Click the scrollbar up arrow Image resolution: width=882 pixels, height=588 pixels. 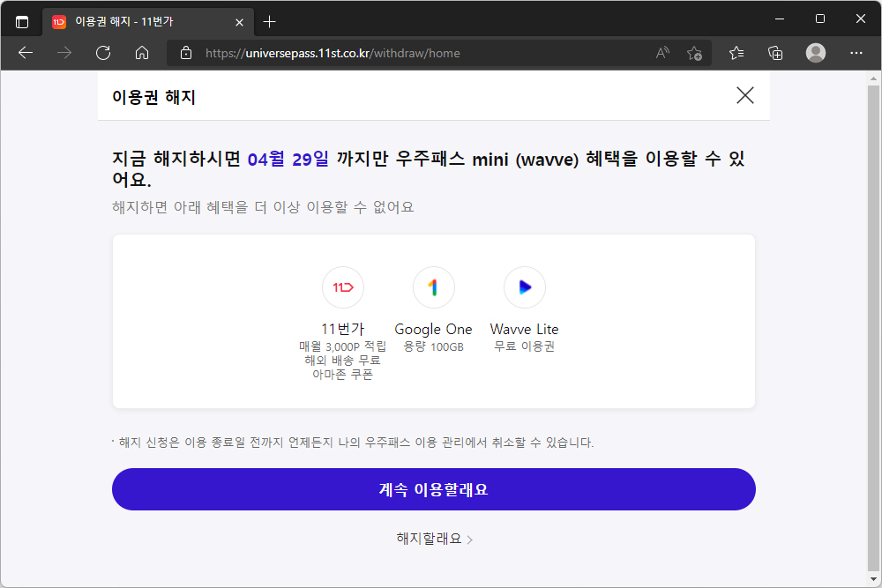click(873, 78)
